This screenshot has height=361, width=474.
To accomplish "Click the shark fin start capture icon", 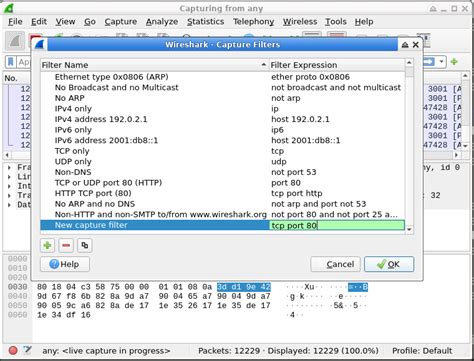I will click(15, 41).
